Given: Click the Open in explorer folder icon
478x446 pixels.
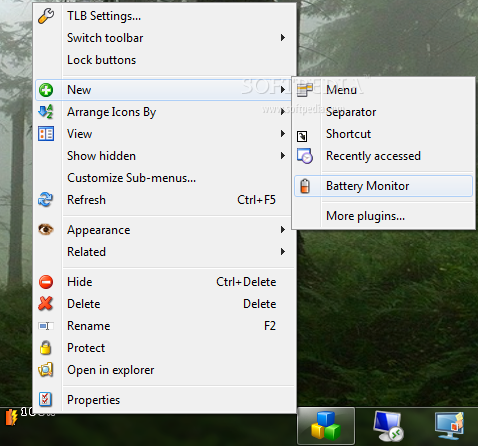Looking at the screenshot, I should coord(46,370).
